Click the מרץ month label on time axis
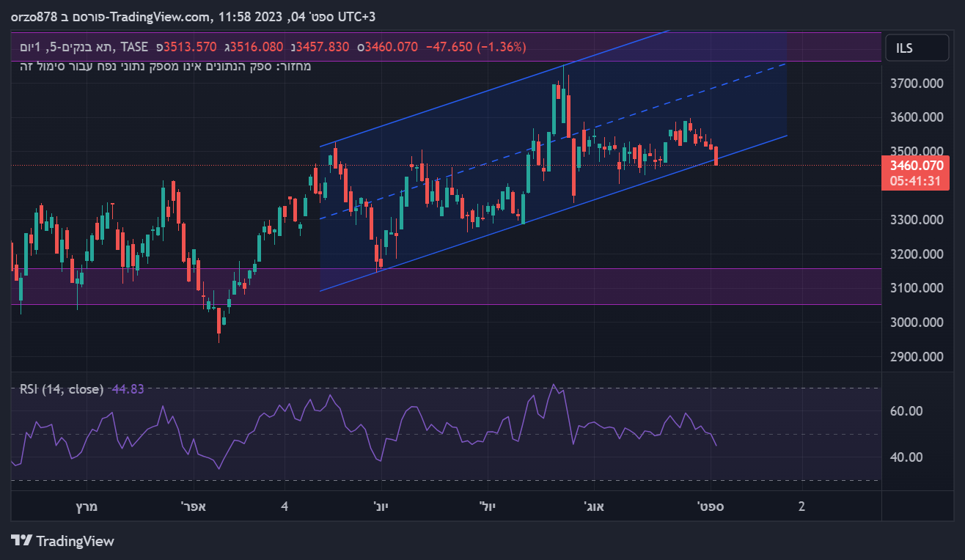Screen dimensions: 965x560 [87, 506]
